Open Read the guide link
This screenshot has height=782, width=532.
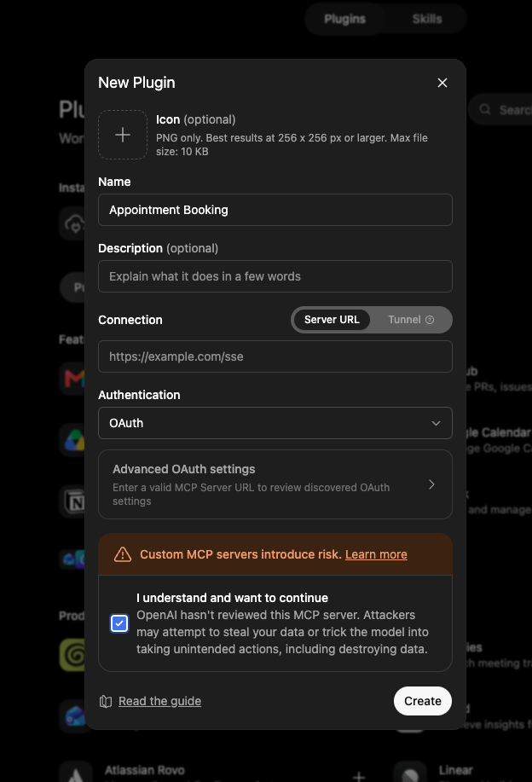click(159, 701)
